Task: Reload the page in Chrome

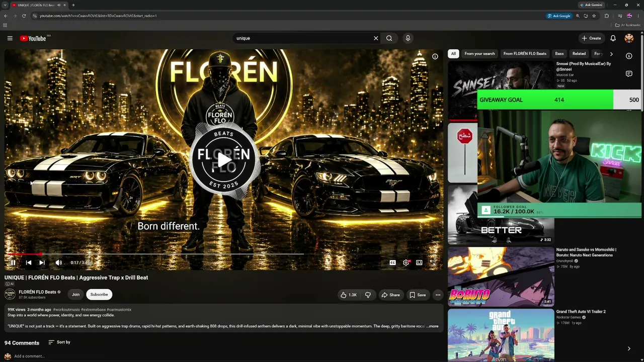Action: (24, 16)
